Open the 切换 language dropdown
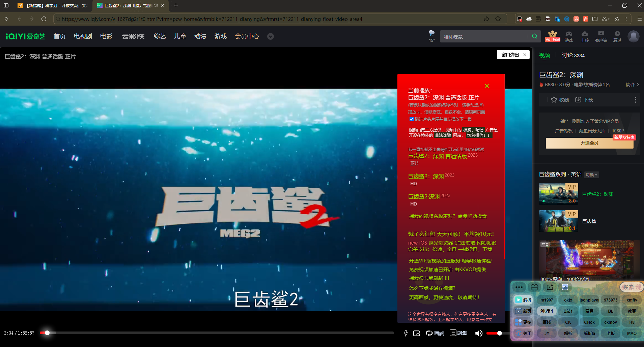The width and height of the screenshot is (644, 347). click(591, 174)
